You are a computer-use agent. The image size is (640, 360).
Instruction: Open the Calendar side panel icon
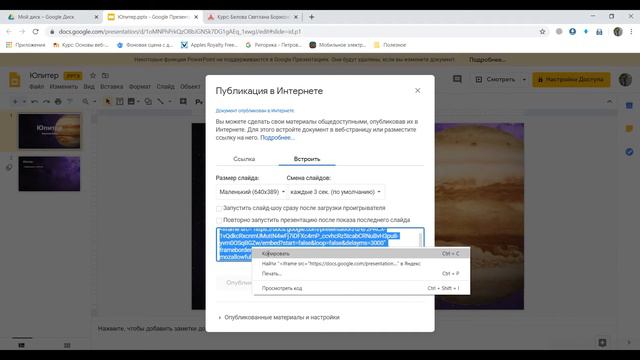tap(629, 106)
